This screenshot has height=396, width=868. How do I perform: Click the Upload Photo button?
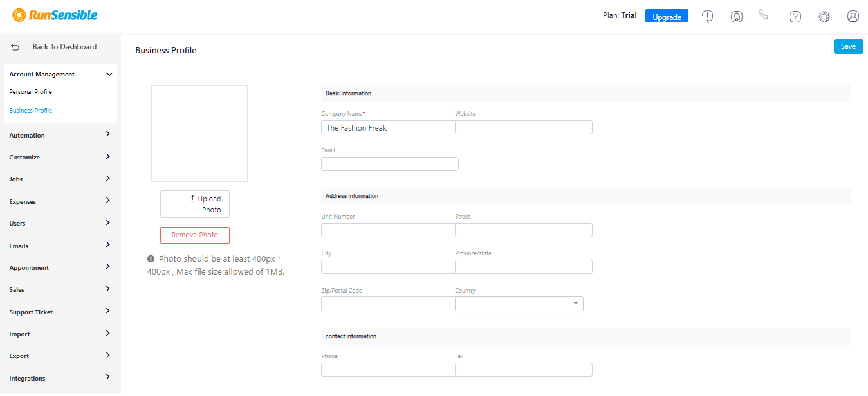click(195, 204)
